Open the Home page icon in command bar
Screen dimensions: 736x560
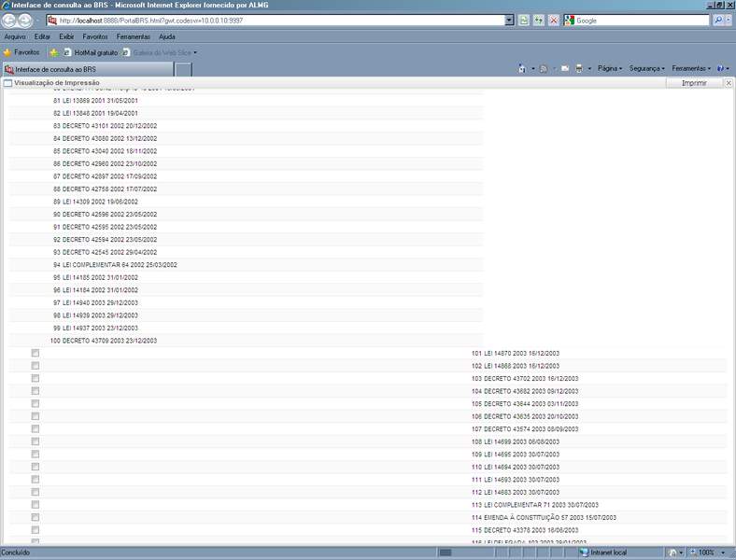click(523, 68)
